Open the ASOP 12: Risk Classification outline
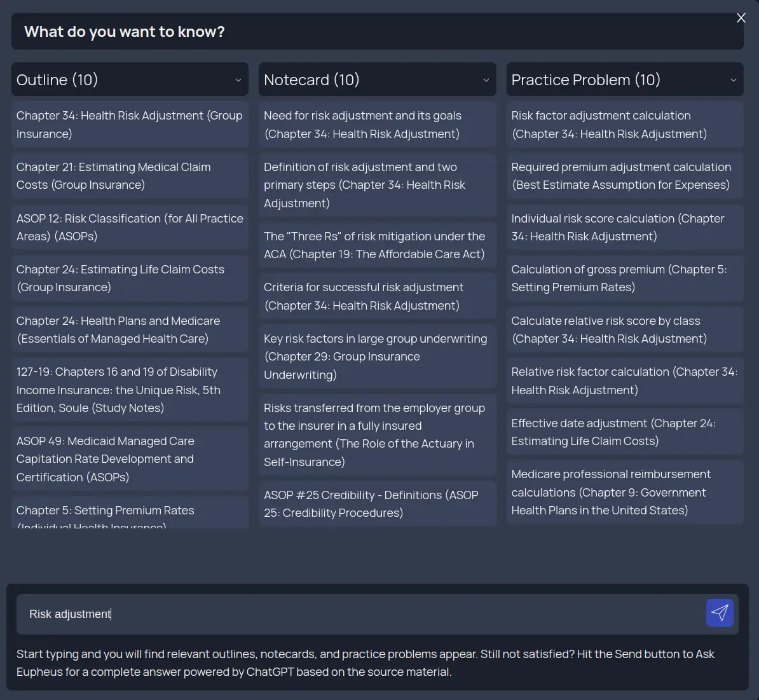This screenshot has width=759, height=700. coord(130,227)
